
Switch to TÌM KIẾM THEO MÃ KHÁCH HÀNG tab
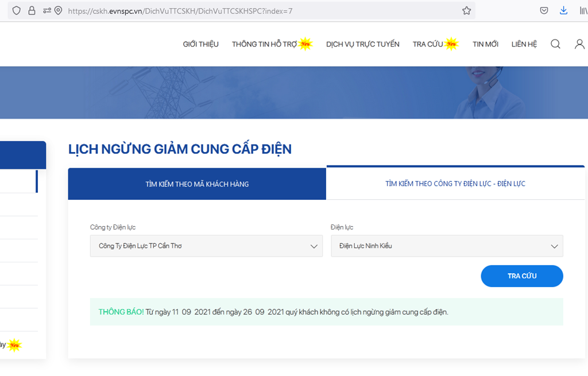click(197, 184)
